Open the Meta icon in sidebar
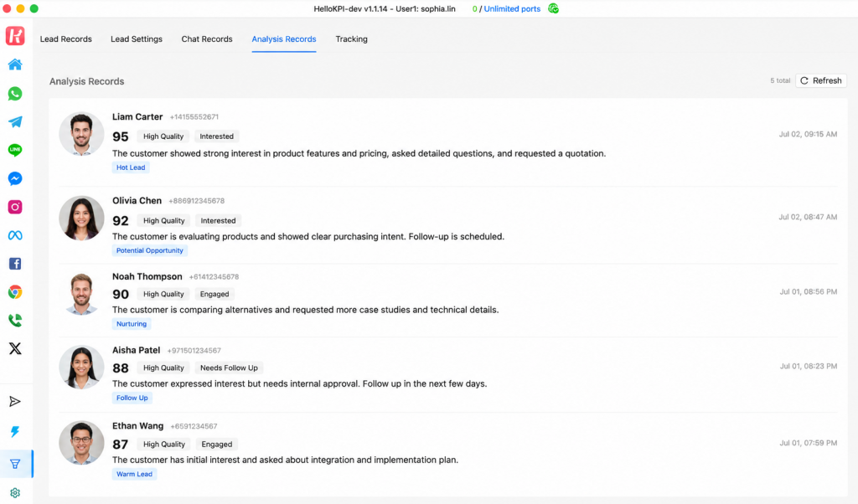The width and height of the screenshot is (858, 504). 15,235
